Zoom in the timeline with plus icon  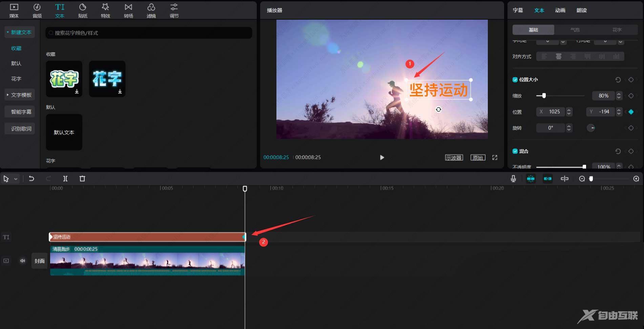[x=636, y=179]
